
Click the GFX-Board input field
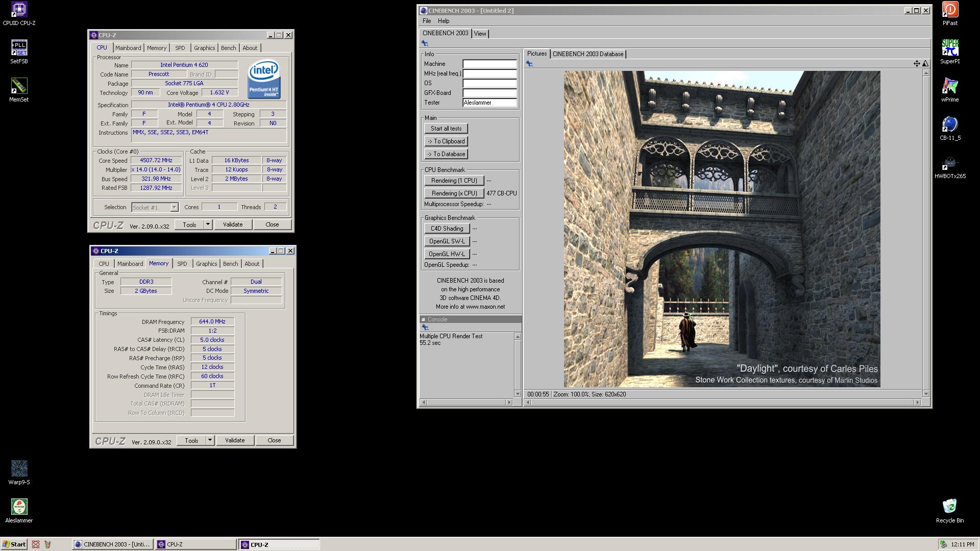coord(489,93)
